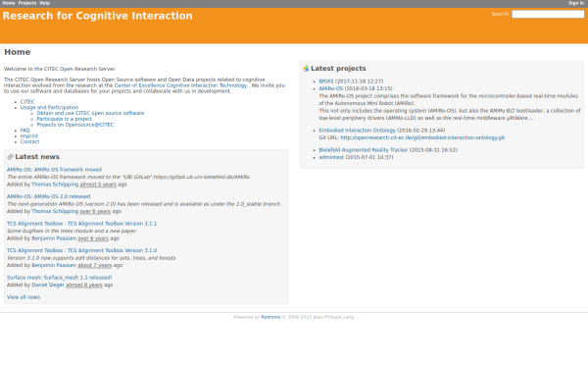Open the Imprint link

[x=28, y=136]
